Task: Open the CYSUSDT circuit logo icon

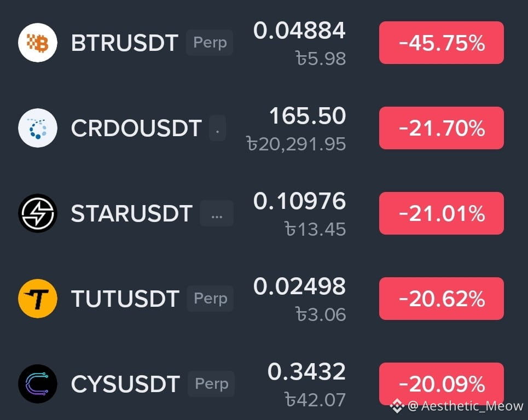Action: (38, 384)
